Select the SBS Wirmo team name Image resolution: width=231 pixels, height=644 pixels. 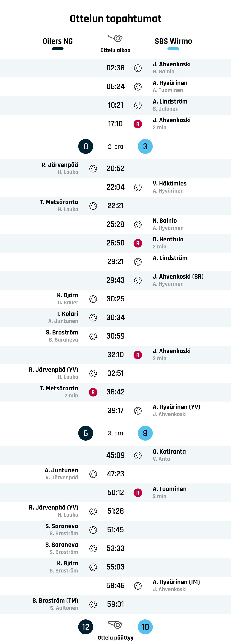(x=173, y=41)
